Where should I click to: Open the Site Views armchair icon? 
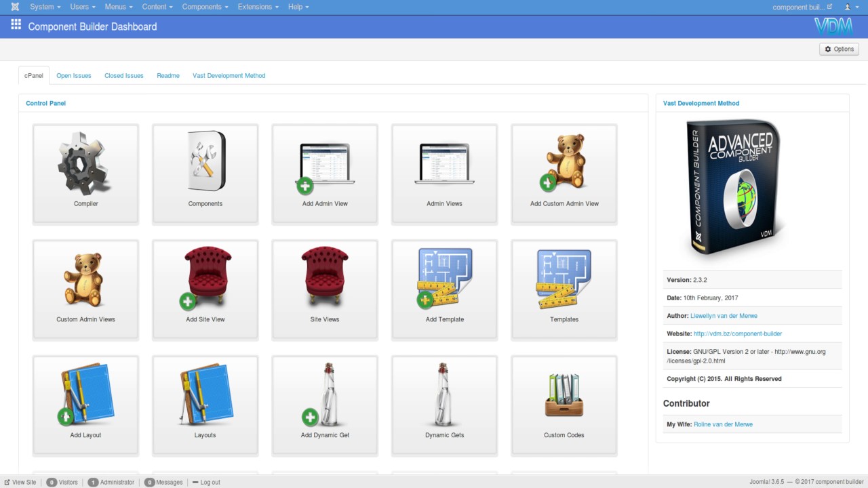tap(325, 274)
